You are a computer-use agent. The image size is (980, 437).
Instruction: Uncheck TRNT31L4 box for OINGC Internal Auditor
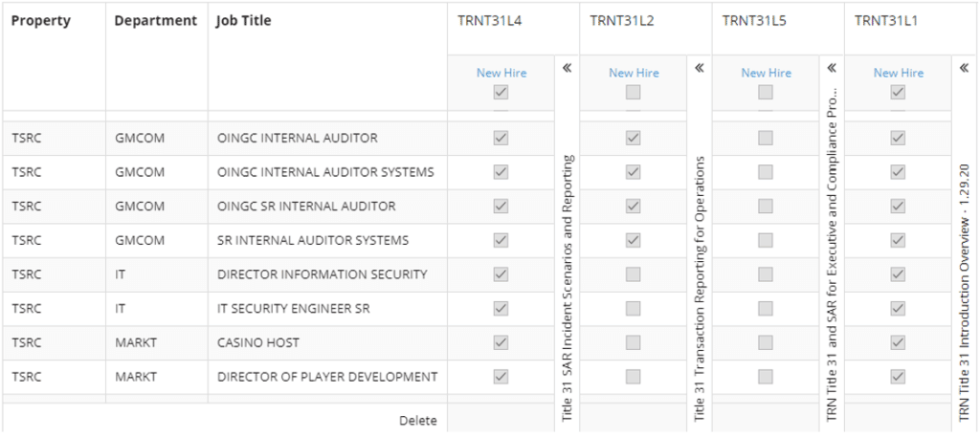pos(501,139)
